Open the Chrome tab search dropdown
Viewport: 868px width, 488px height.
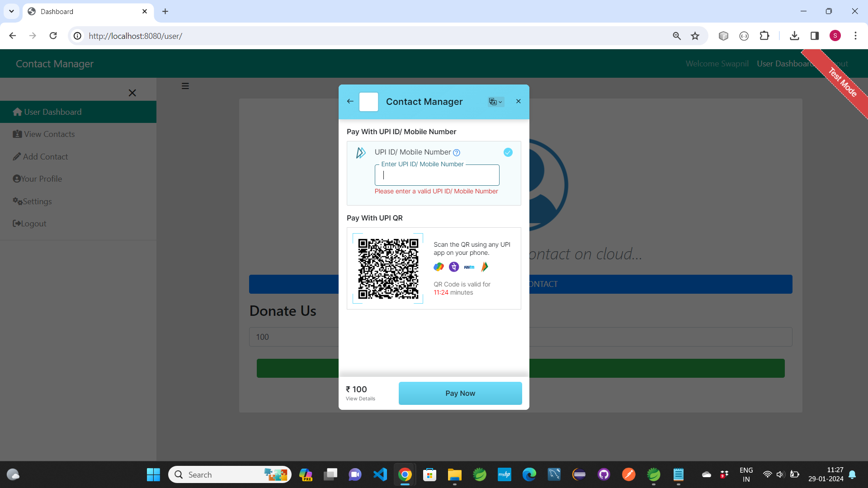tap(11, 11)
